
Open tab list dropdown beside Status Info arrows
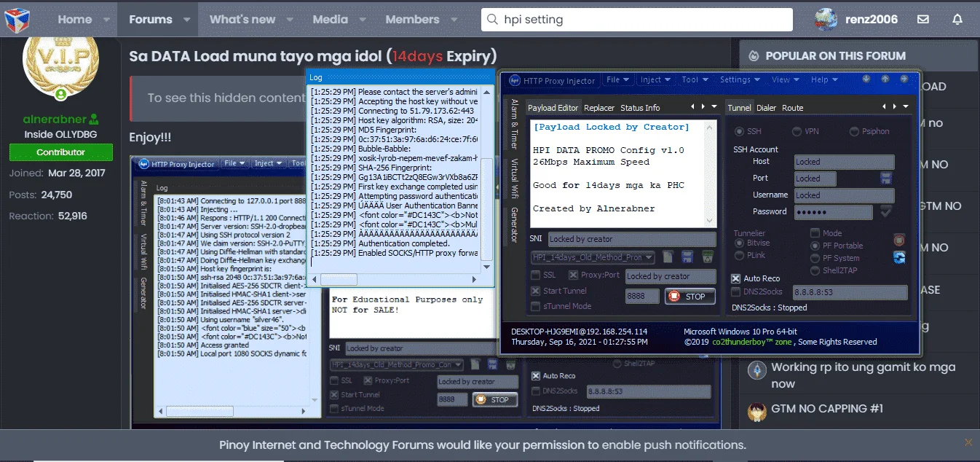(x=714, y=107)
